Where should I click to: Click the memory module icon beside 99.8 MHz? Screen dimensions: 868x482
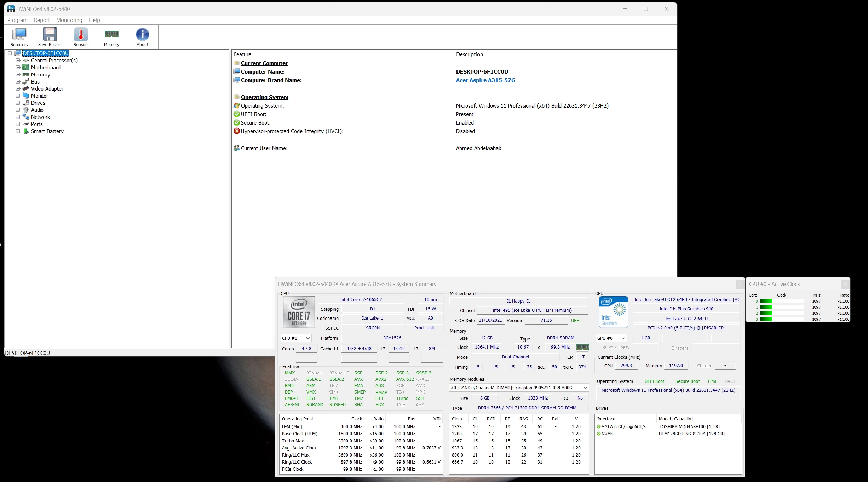pyautogui.click(x=582, y=347)
